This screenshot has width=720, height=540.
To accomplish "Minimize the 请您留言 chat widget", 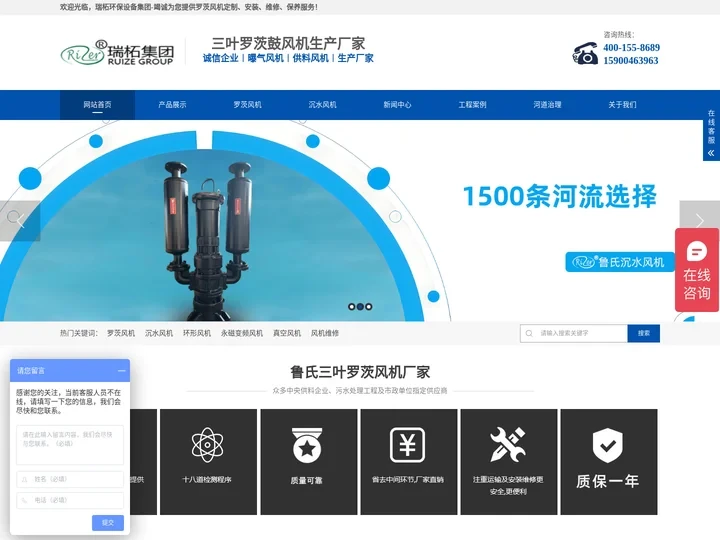I will tap(122, 371).
